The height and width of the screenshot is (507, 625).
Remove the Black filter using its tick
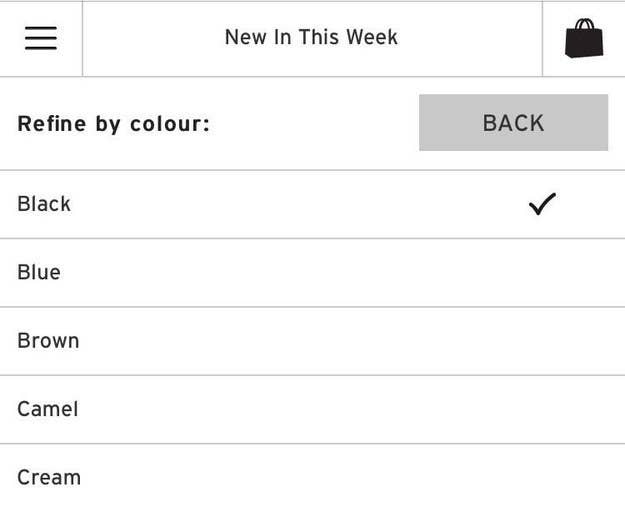click(x=542, y=204)
